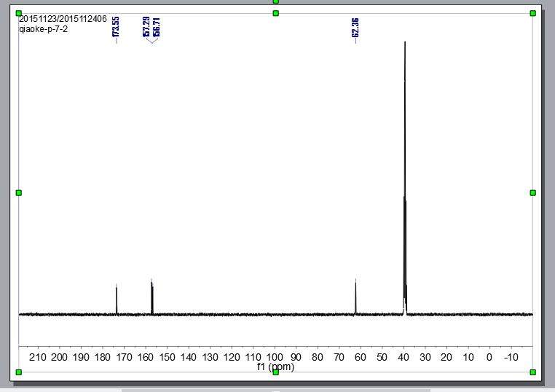Click the 210 axis tick label

point(38,357)
